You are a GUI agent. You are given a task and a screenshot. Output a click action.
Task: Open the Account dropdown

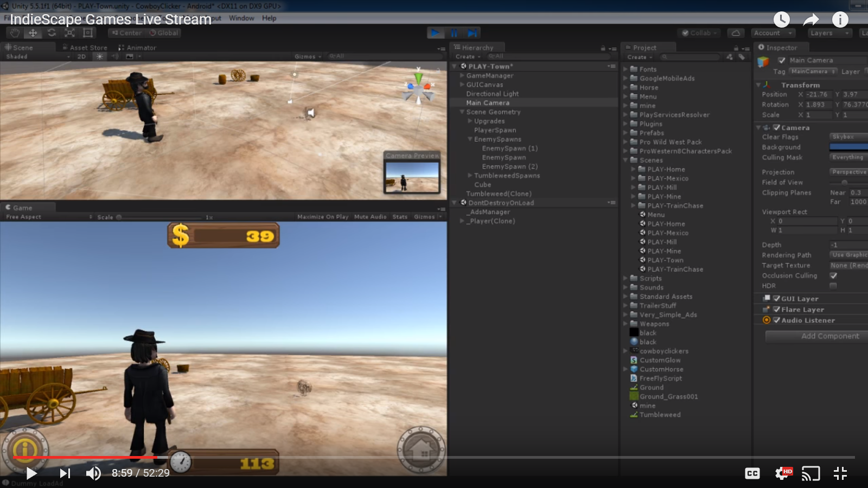tap(774, 33)
